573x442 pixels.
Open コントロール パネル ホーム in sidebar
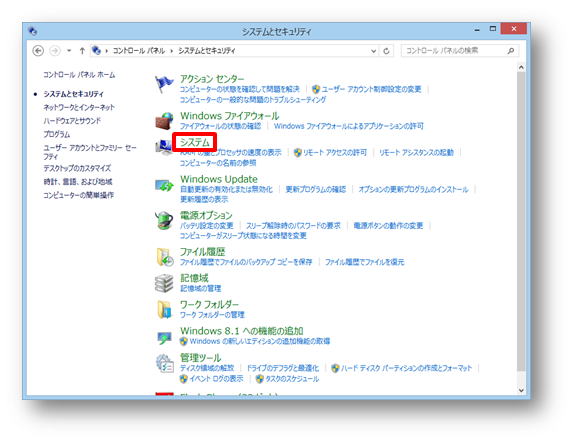pos(79,75)
